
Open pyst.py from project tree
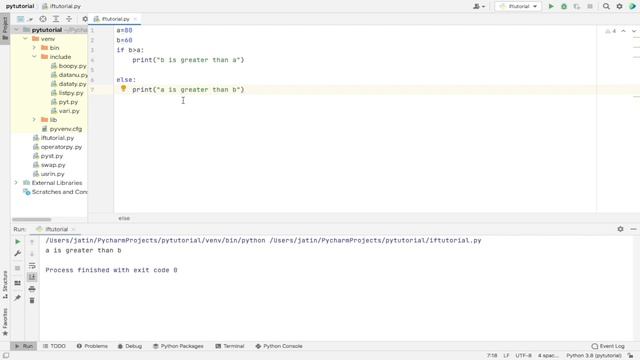(x=48, y=156)
